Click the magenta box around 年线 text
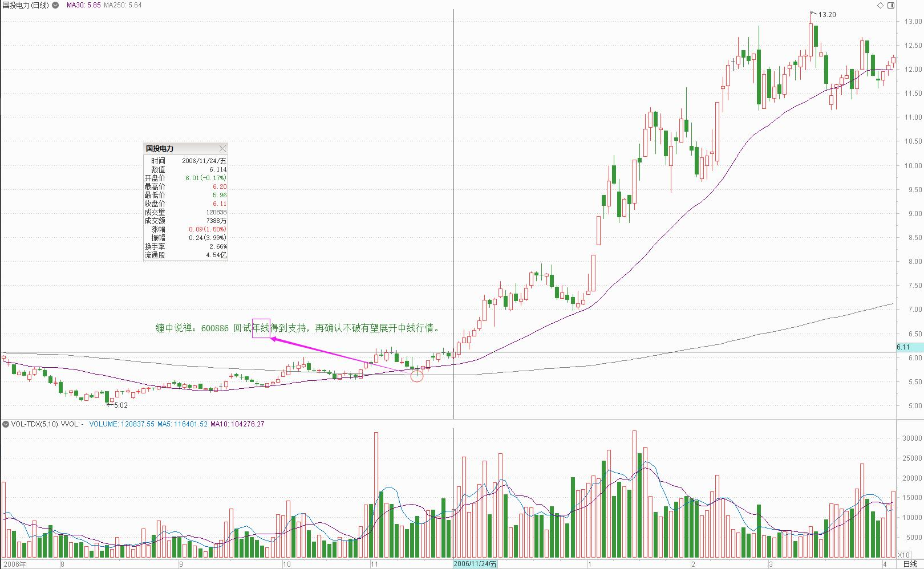The image size is (924, 569). (x=261, y=328)
